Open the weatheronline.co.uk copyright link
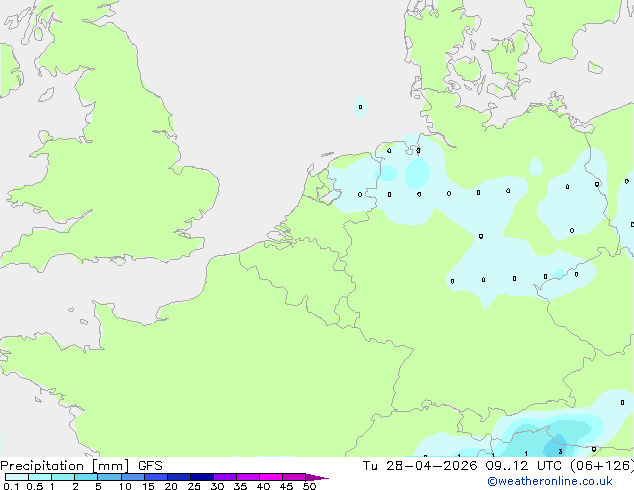The width and height of the screenshot is (634, 490). coord(550,481)
